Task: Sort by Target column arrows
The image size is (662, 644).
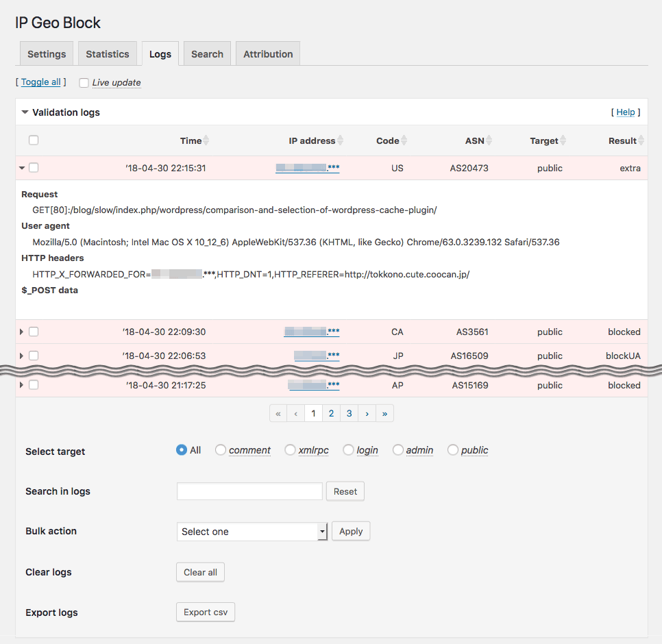Action: (x=563, y=140)
